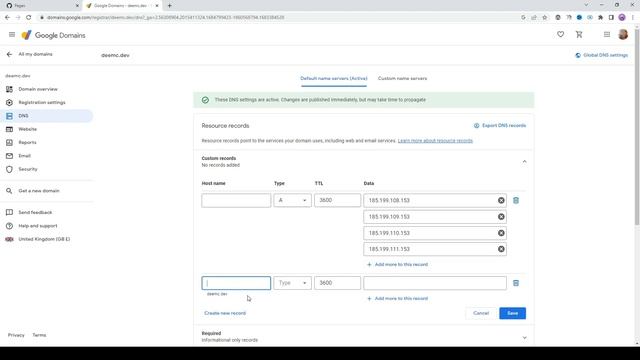Screen dimensions: 640x360
Task: Add more to the second record
Action: (x=397, y=298)
